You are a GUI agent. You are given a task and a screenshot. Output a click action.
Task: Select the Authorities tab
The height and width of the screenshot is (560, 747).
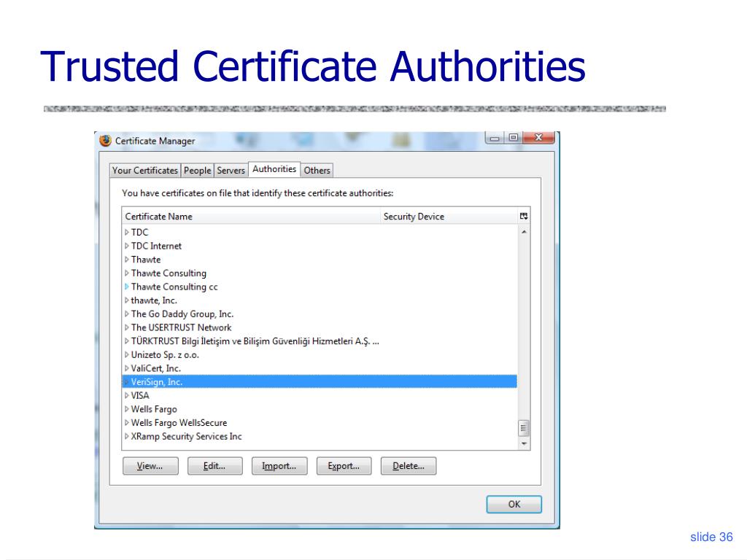(x=274, y=169)
